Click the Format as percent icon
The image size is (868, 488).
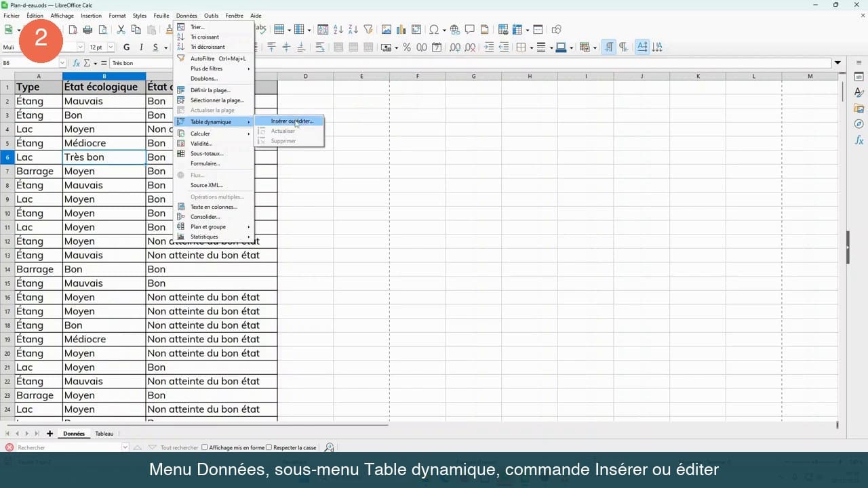point(407,47)
